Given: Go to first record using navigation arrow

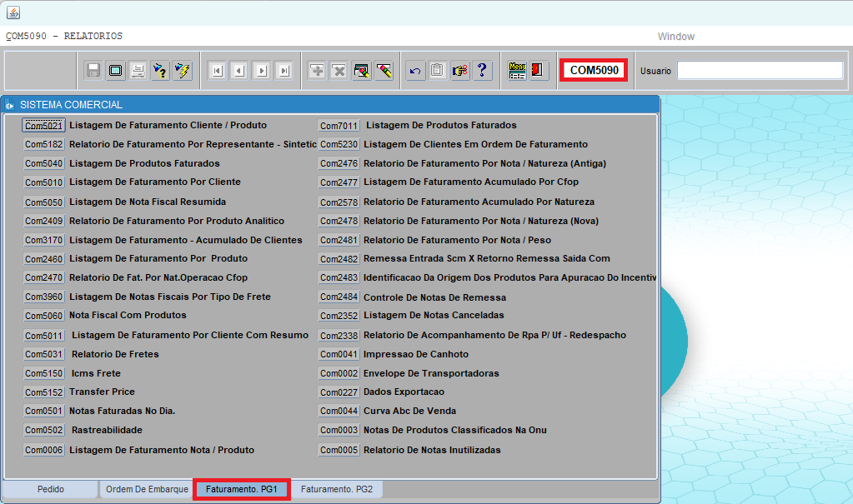Looking at the screenshot, I should pos(217,71).
